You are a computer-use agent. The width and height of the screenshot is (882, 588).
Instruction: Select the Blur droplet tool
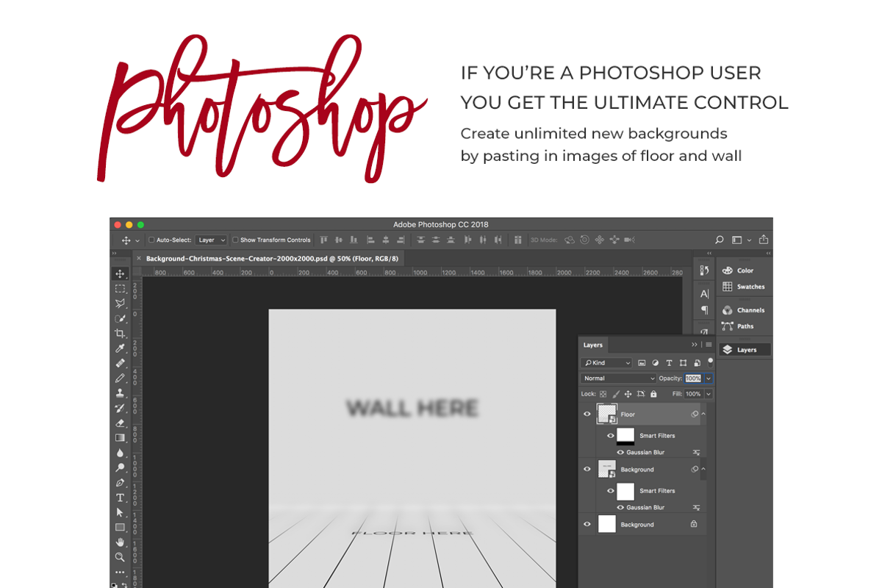(x=120, y=453)
